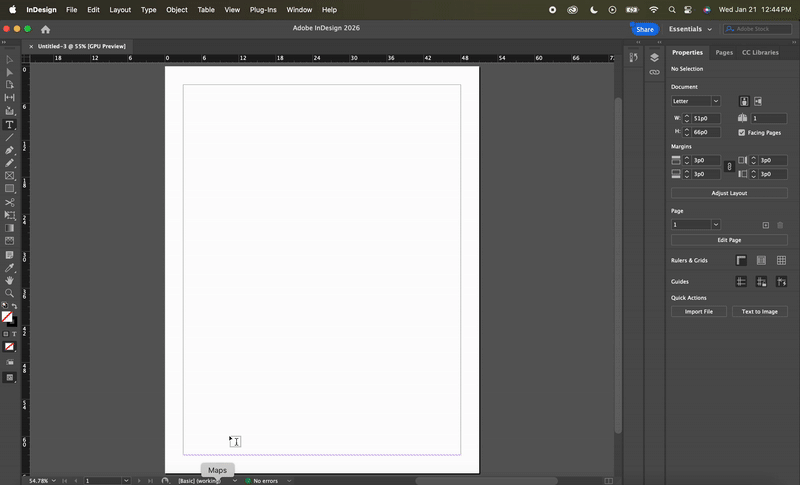
Task: Set landscape page orientation
Action: [x=758, y=101]
